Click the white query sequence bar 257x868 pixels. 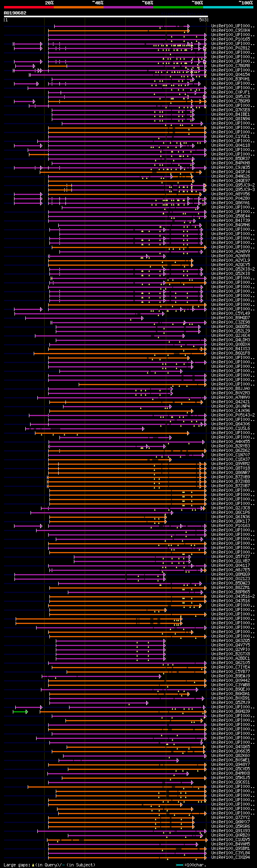tap(106, 16)
